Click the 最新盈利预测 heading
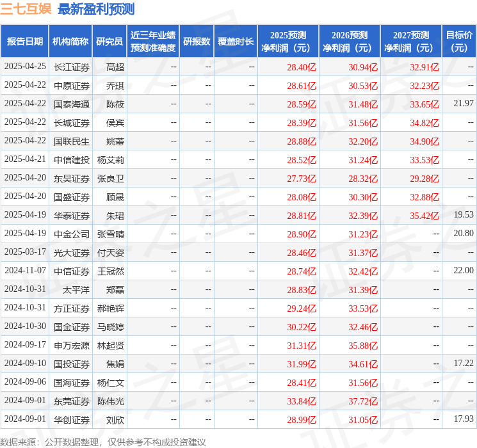This screenshot has height=448, width=477. point(96,9)
